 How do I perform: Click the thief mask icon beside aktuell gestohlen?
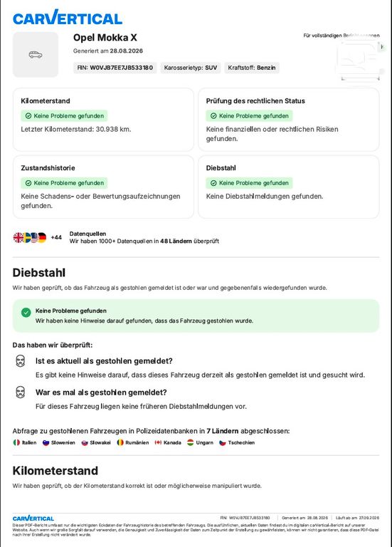[21, 361]
